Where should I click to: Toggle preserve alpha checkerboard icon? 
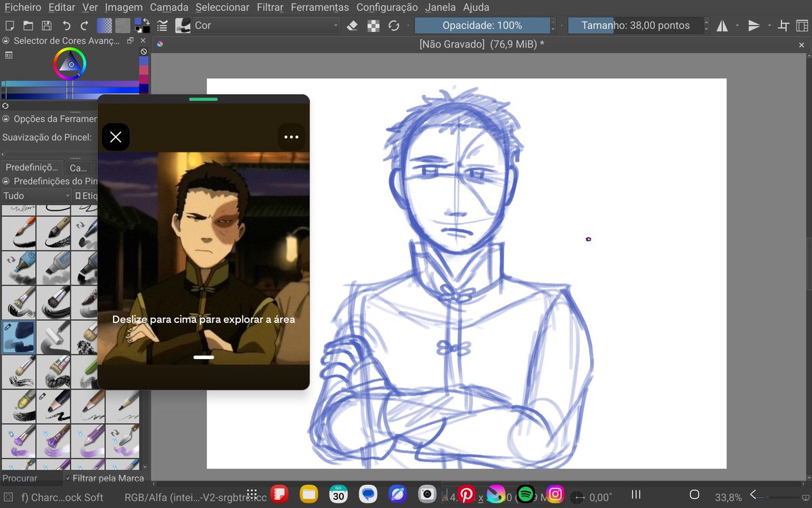coord(373,26)
